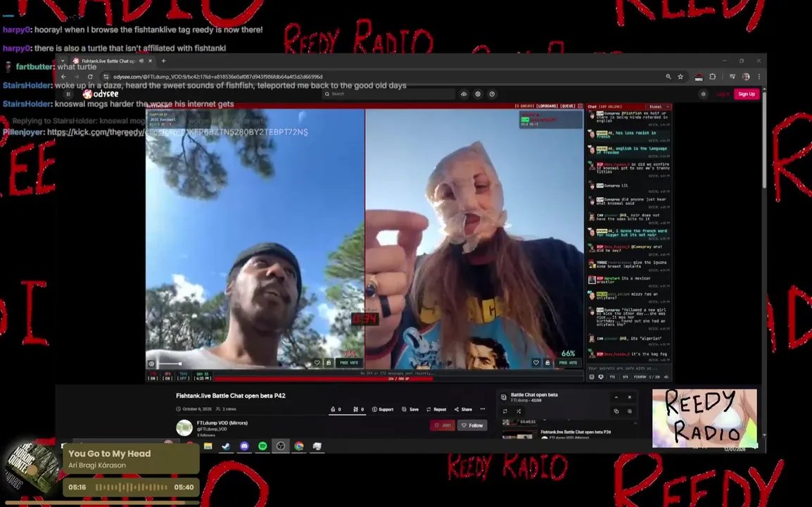Toggle TOYS [OFF] switch under the video
Screen dimensions: 812x507
click(x=183, y=376)
